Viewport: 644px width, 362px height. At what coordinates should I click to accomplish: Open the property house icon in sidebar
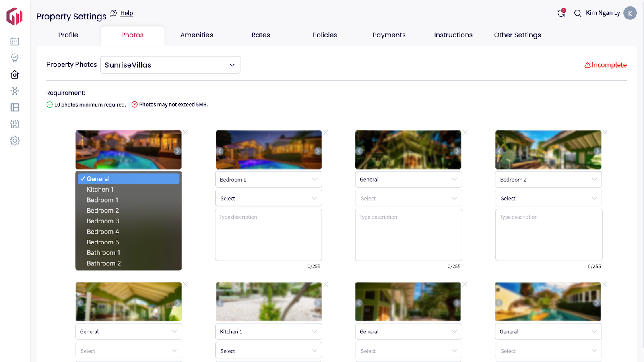(x=15, y=74)
